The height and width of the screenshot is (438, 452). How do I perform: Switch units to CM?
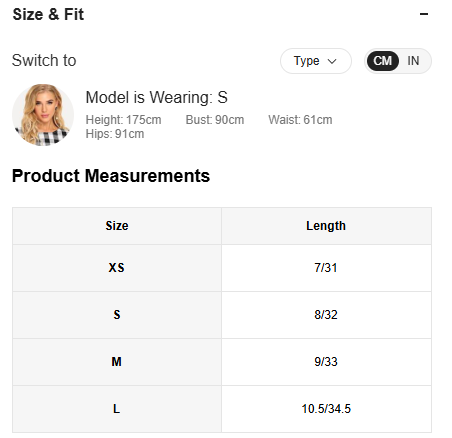382,61
